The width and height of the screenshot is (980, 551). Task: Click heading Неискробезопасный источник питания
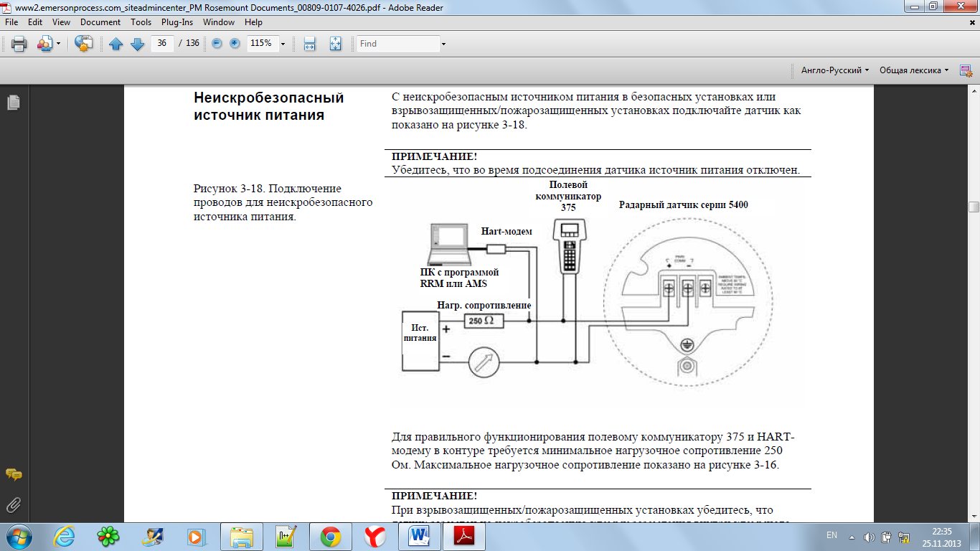[269, 106]
